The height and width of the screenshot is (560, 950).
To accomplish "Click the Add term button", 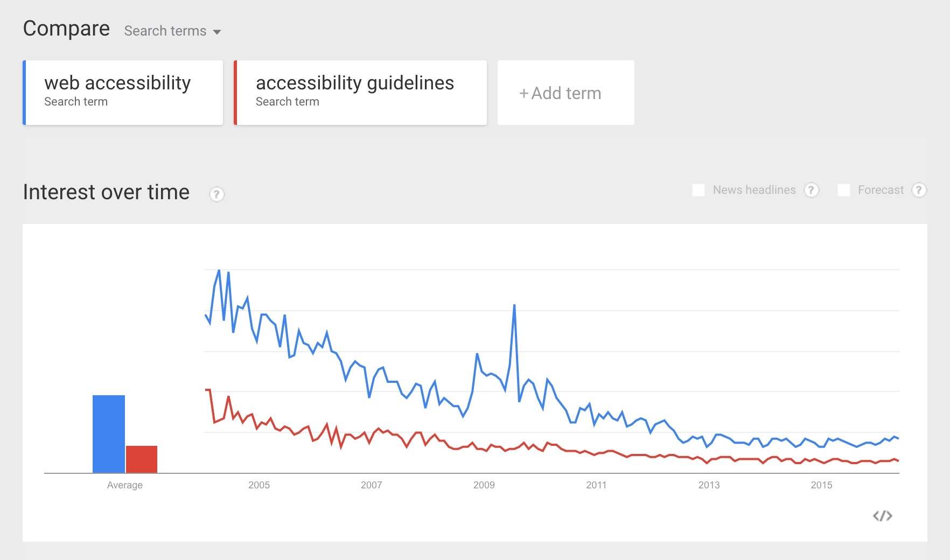I will tap(565, 93).
